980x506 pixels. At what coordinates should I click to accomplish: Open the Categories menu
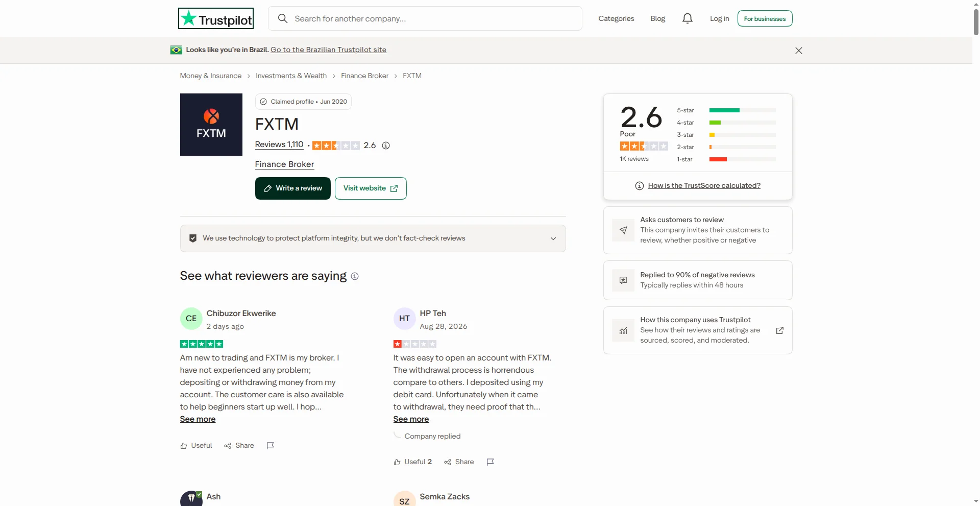click(616, 18)
